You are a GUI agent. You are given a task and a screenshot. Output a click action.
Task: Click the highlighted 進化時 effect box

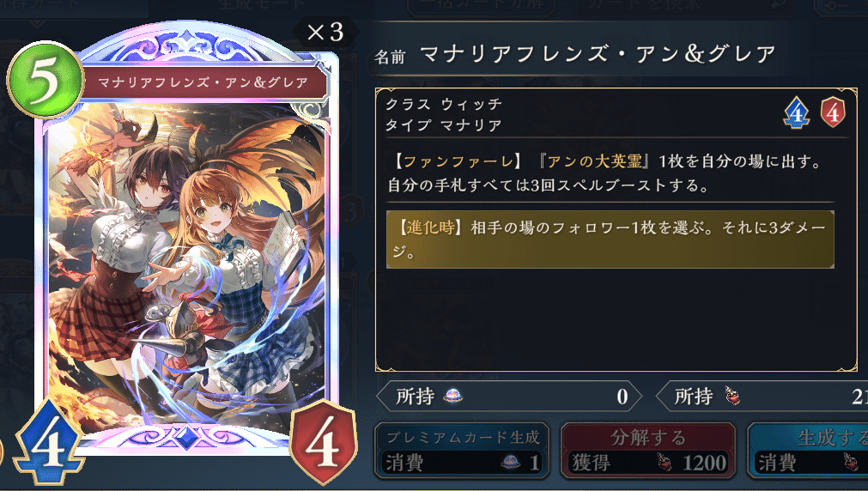610,239
